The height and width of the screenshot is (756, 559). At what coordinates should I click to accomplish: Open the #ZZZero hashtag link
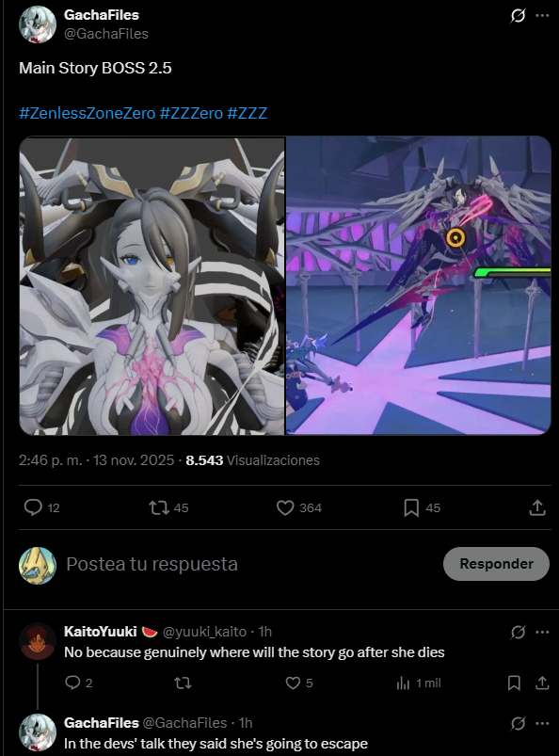coord(191,113)
